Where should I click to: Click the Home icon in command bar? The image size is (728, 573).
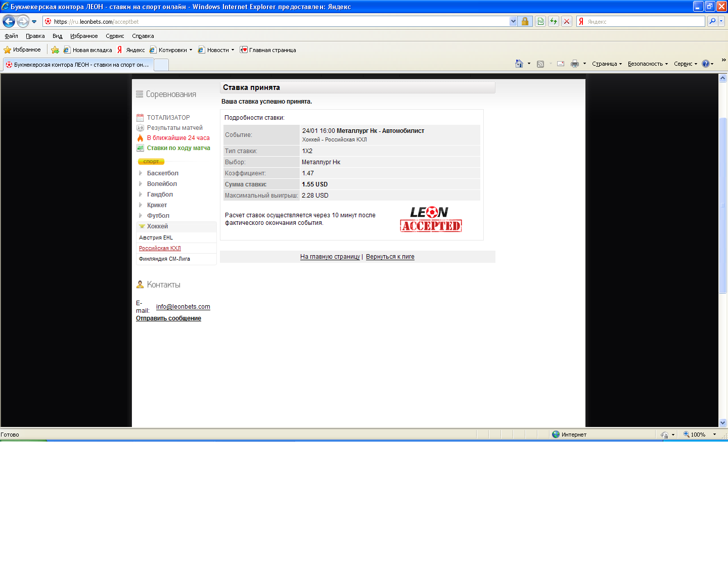coord(519,64)
